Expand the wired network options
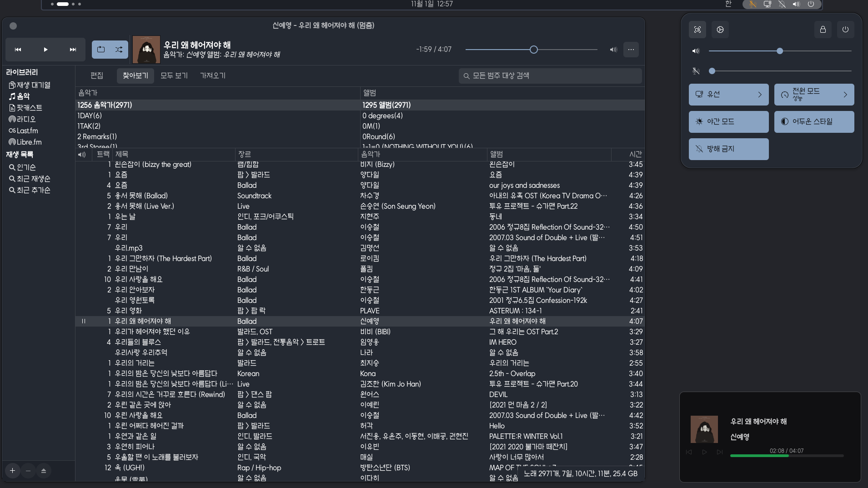Viewport: 868px width, 488px height. tap(759, 95)
